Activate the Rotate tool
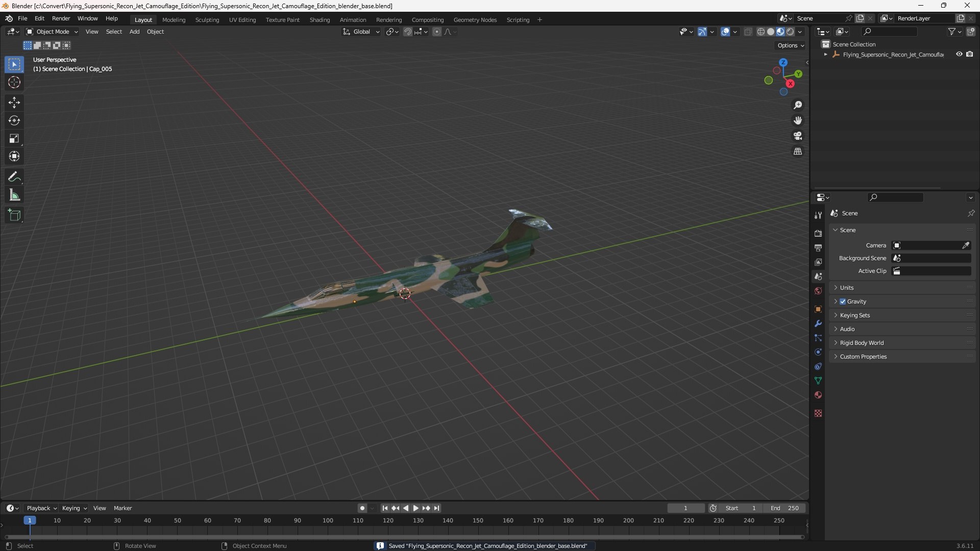This screenshot has height=551, width=980. click(14, 120)
